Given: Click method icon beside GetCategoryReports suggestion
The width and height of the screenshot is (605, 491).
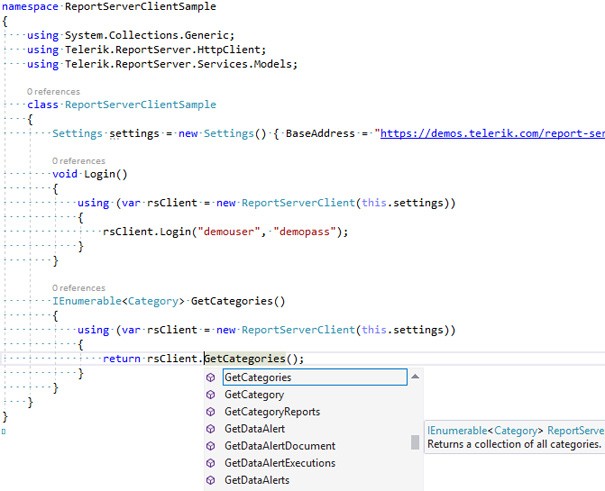Looking at the screenshot, I should pos(211,412).
